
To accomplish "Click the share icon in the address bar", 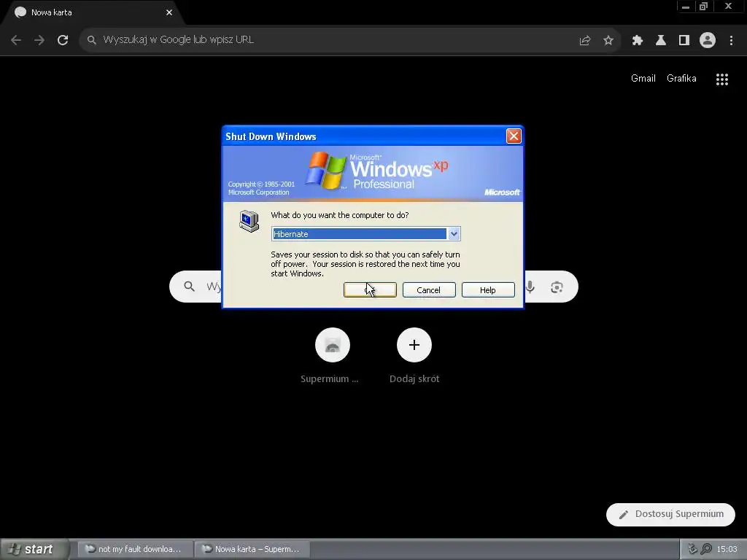I will click(x=585, y=41).
